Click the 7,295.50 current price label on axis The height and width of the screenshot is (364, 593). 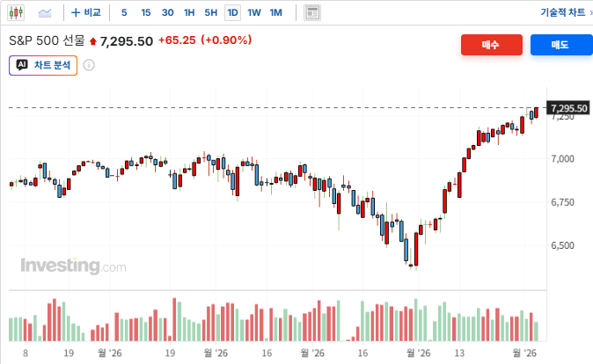click(568, 108)
